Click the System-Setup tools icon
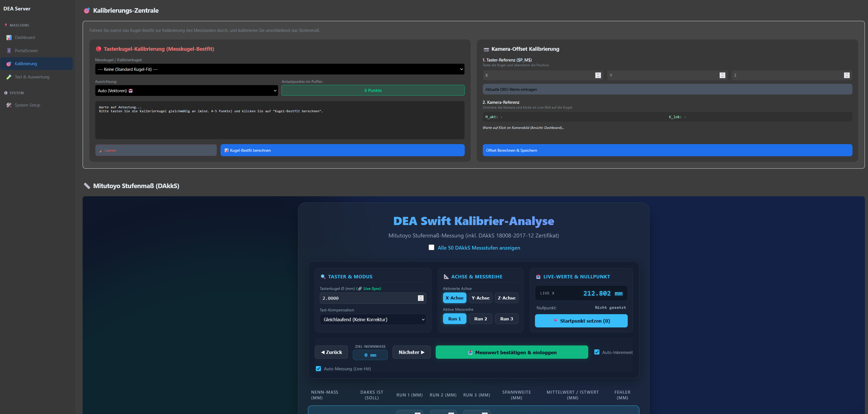Image resolution: width=868 pixels, height=414 pixels. pyautogui.click(x=9, y=105)
